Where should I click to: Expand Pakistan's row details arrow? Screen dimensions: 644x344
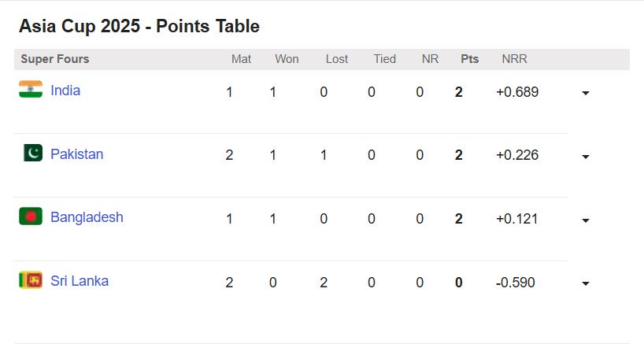click(x=585, y=157)
